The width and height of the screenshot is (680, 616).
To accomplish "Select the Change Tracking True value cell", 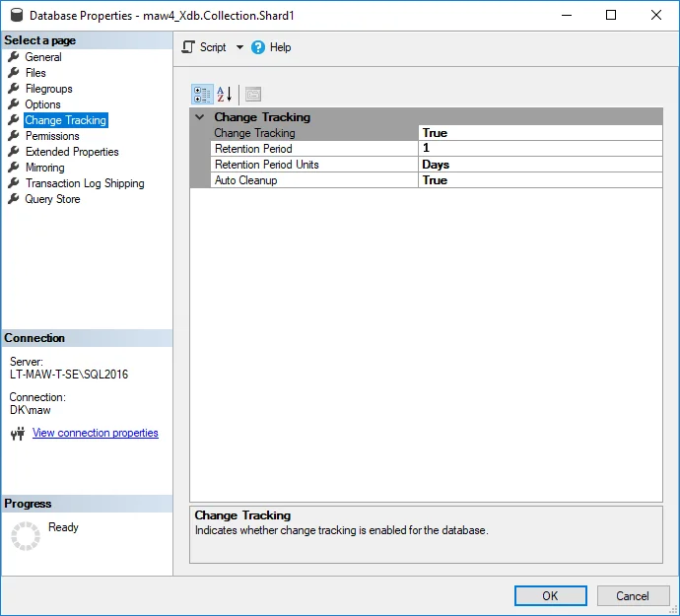I will 540,133.
